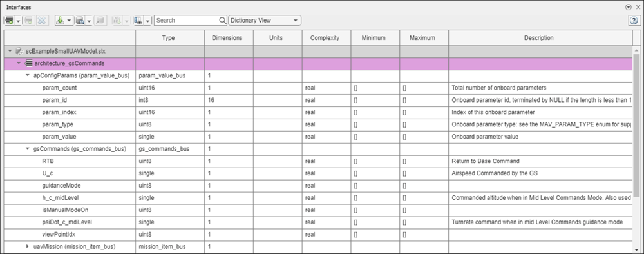Select the h_c_midLevel element row

pyautogui.click(x=318, y=198)
